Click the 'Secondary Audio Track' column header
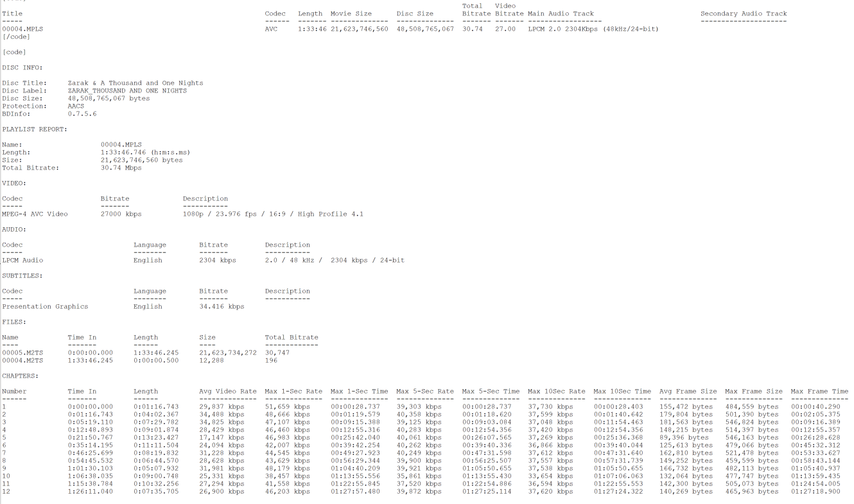The width and height of the screenshot is (854, 504). [x=743, y=13]
